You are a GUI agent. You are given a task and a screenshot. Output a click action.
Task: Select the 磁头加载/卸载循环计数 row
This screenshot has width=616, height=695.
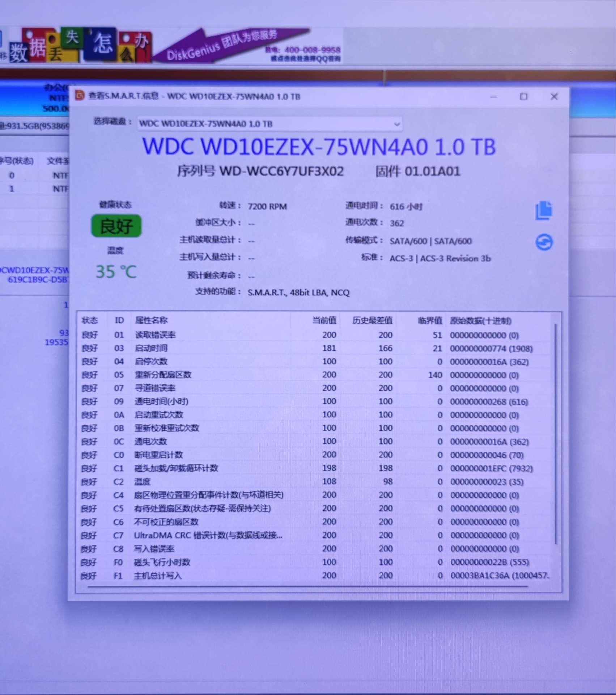(315, 468)
